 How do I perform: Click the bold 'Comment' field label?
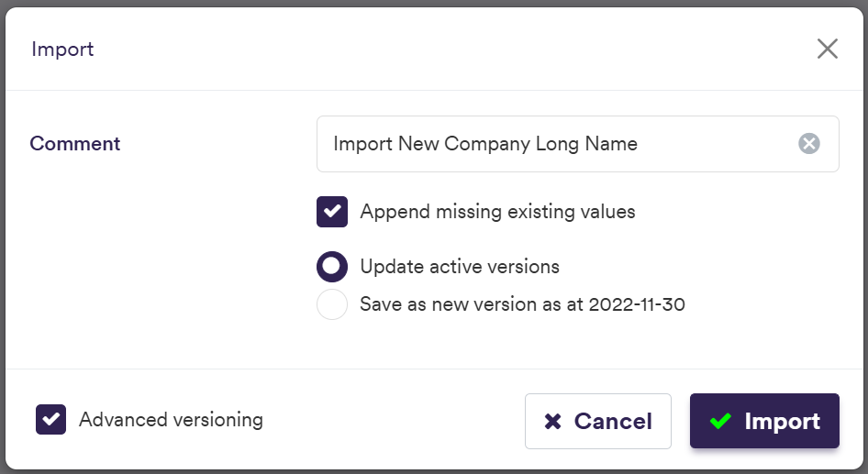coord(75,144)
